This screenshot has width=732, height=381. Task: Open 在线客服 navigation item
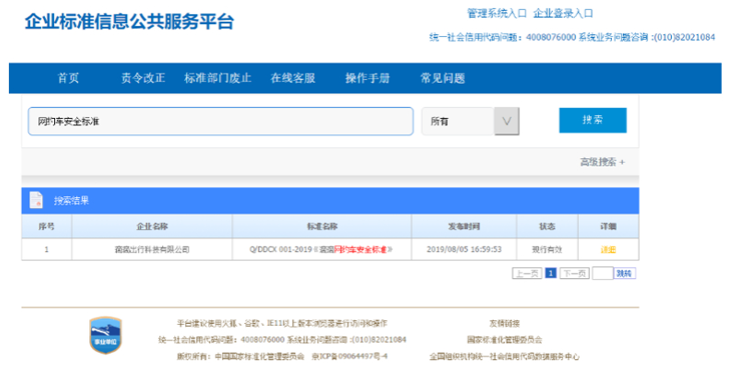293,78
